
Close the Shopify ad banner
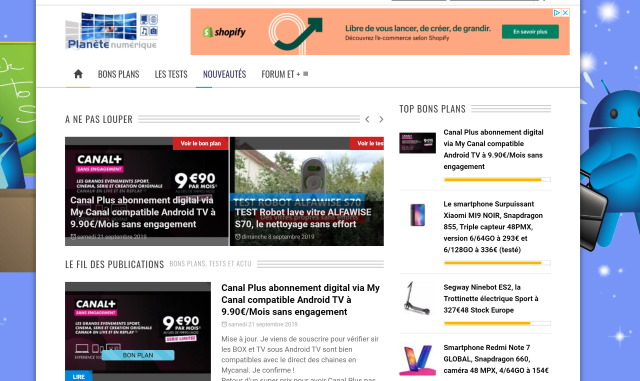(565, 13)
